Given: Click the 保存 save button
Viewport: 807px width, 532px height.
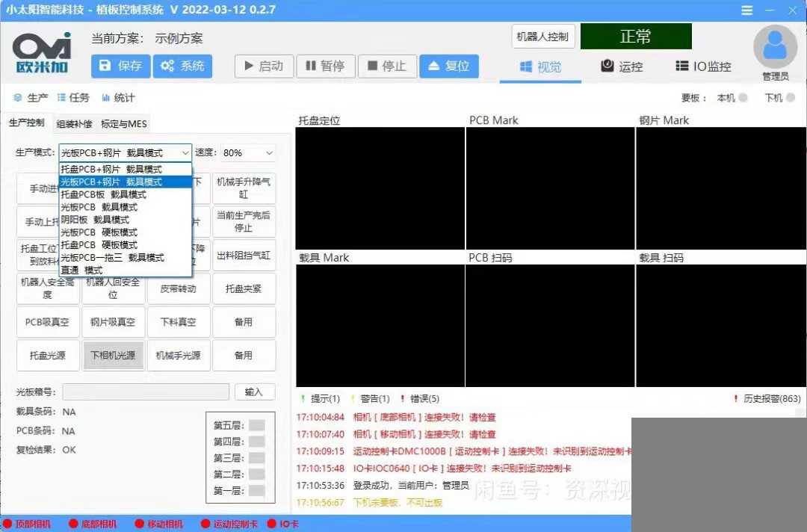Looking at the screenshot, I should 121,66.
